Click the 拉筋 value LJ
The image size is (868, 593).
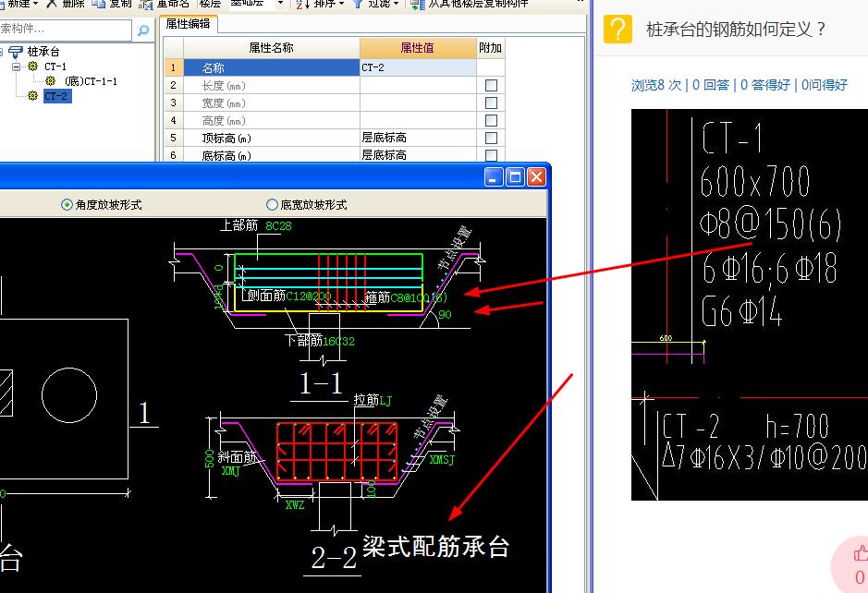click(x=385, y=400)
